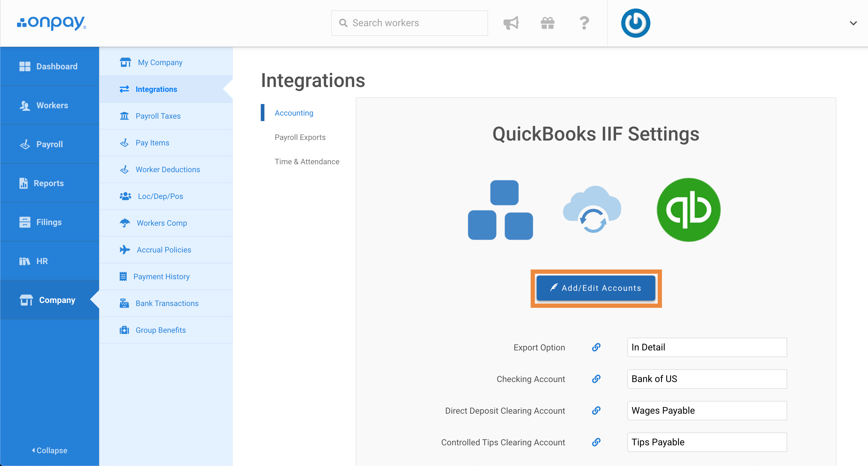
Task: Click the Integrations arrows icon
Action: [124, 89]
